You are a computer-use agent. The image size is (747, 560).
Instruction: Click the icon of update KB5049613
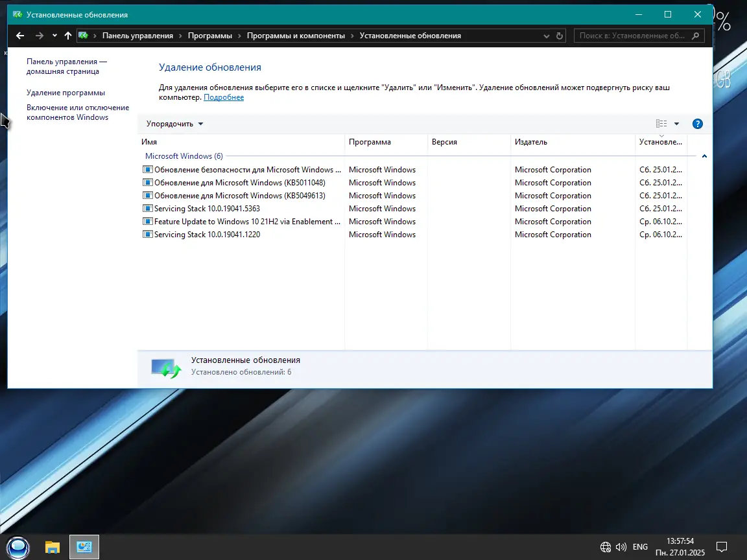tap(148, 196)
